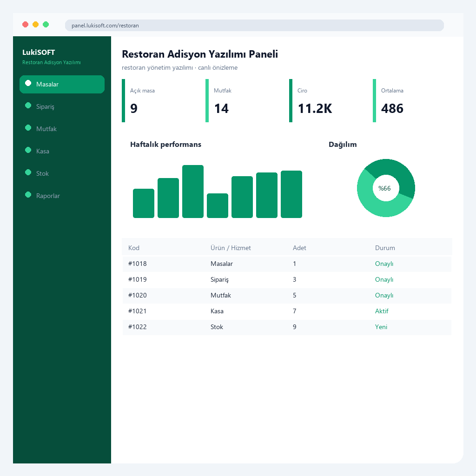Click Sipariş cell in the table
Viewport: 476px width, 476px height.
coord(219,279)
